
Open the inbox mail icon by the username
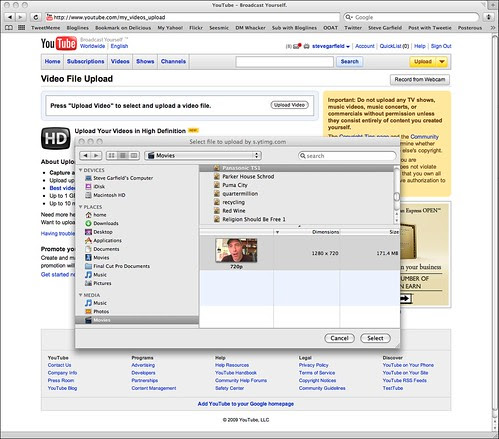[x=297, y=46]
